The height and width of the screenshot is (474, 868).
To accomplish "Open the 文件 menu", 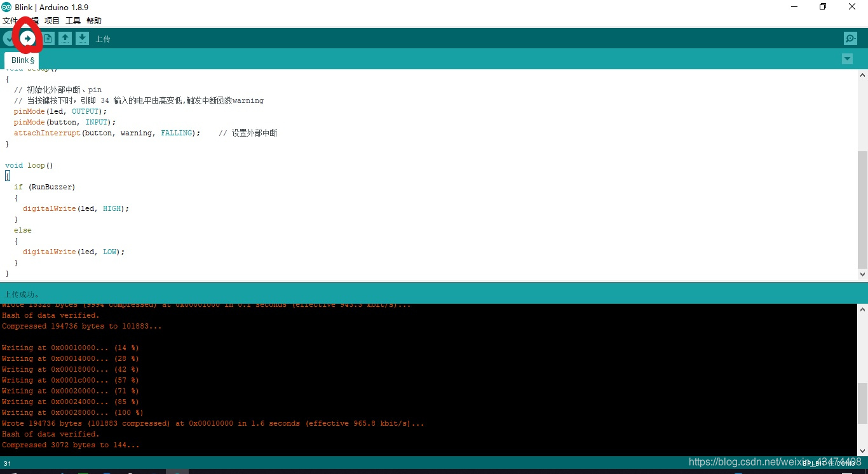I will (10, 21).
